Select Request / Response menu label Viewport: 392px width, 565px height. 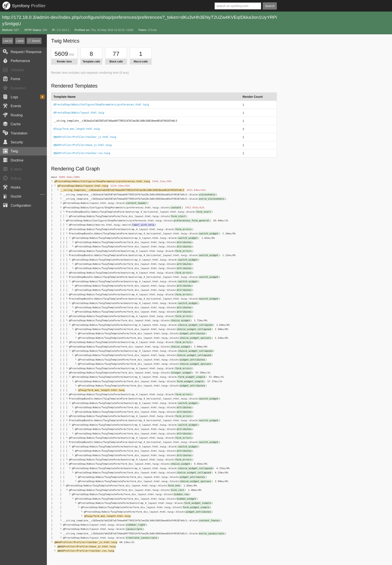[26, 52]
